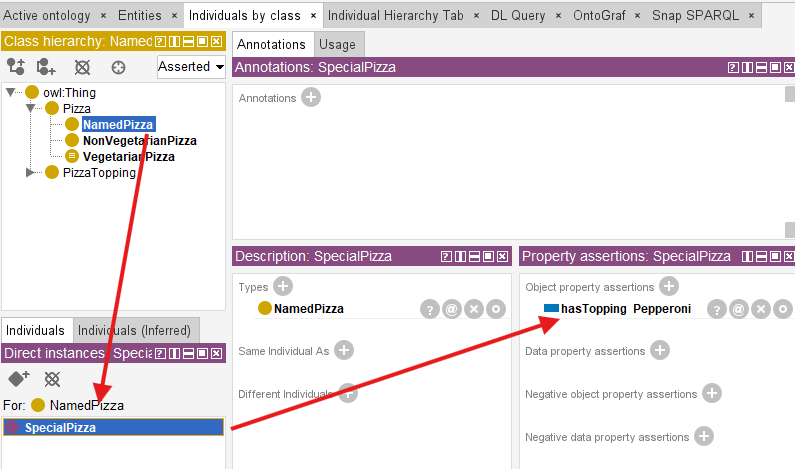Screen dimensions: 795x469
Task: Annotate hasTopping Pepperoni assertion with @
Action: click(739, 309)
